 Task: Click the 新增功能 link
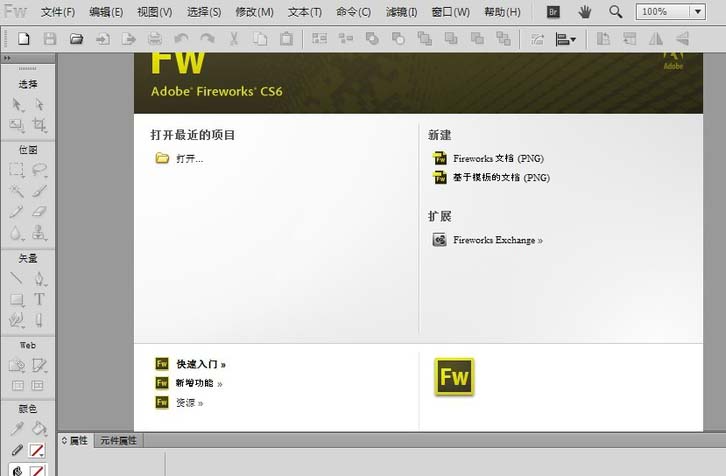199,383
